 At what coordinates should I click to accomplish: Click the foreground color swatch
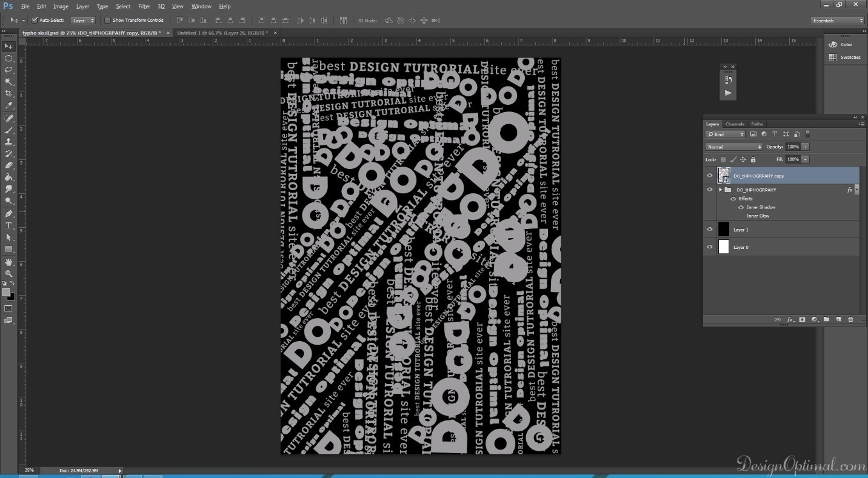6,292
